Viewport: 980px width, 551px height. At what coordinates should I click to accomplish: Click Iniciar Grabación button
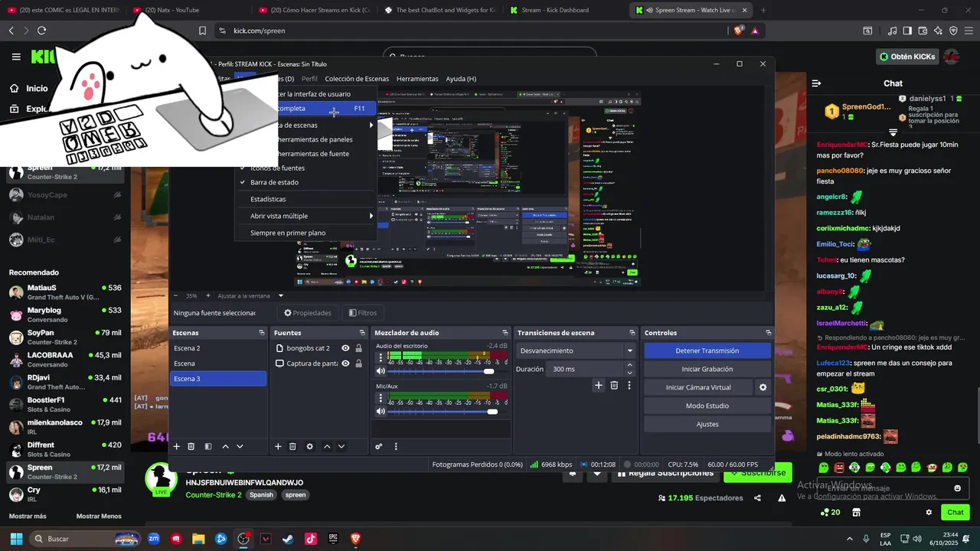pos(707,369)
